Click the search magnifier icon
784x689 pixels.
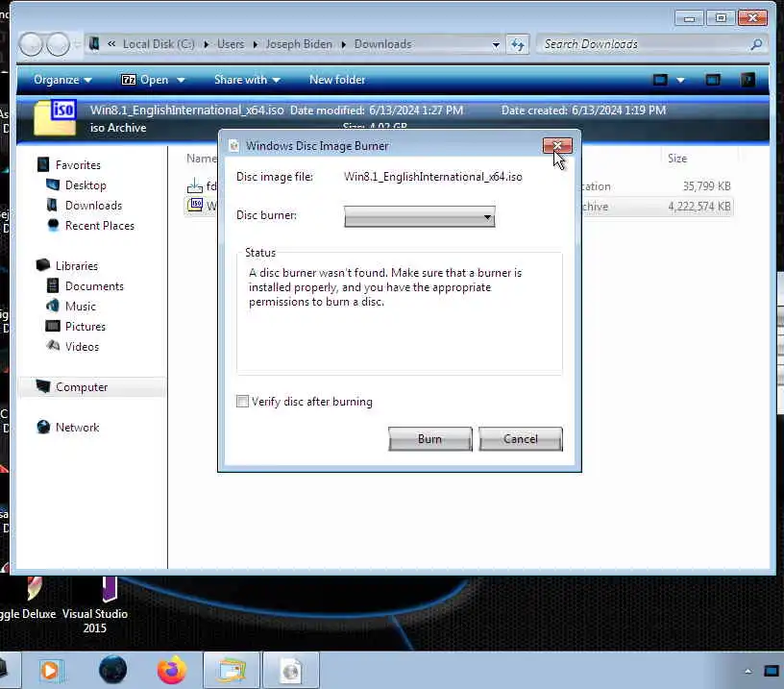pos(756,44)
